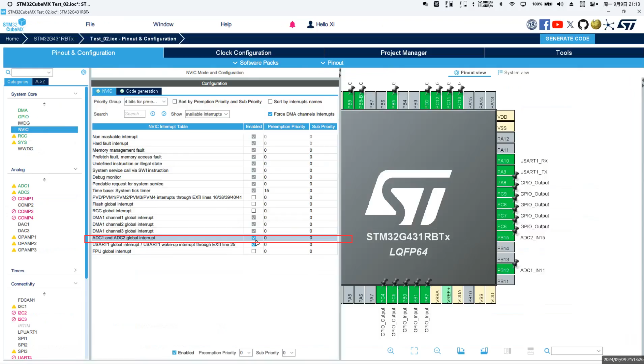The height and width of the screenshot is (364, 644).
Task: Switch to System view
Action: [513, 73]
